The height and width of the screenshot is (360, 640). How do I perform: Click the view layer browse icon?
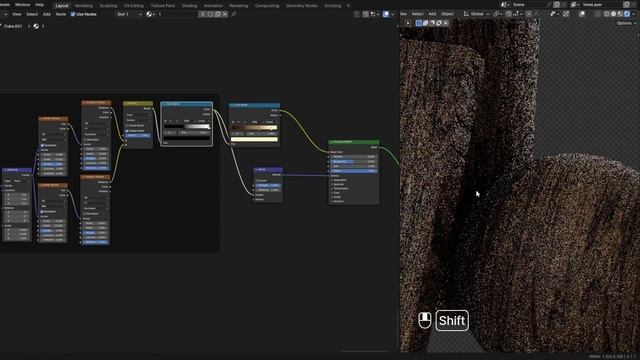pos(575,4)
